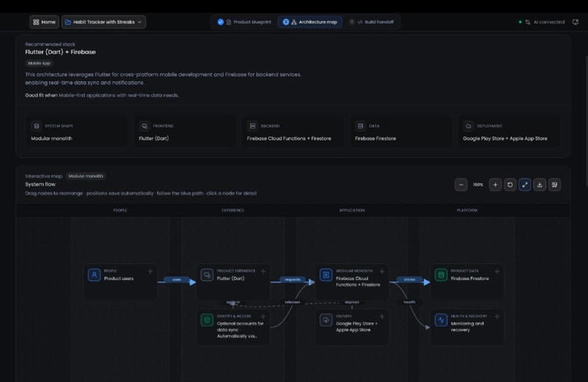Expand the Google Play Store delivery node plus
The height and width of the screenshot is (382, 588).
382,316
